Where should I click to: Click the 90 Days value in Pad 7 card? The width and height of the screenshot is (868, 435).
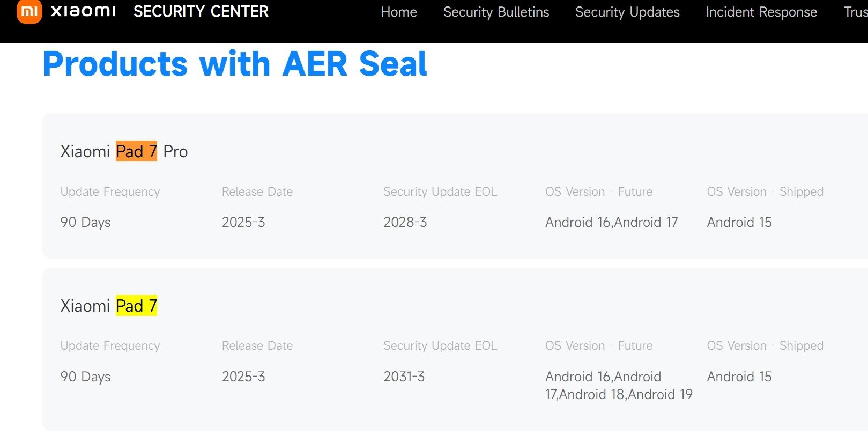pos(85,377)
